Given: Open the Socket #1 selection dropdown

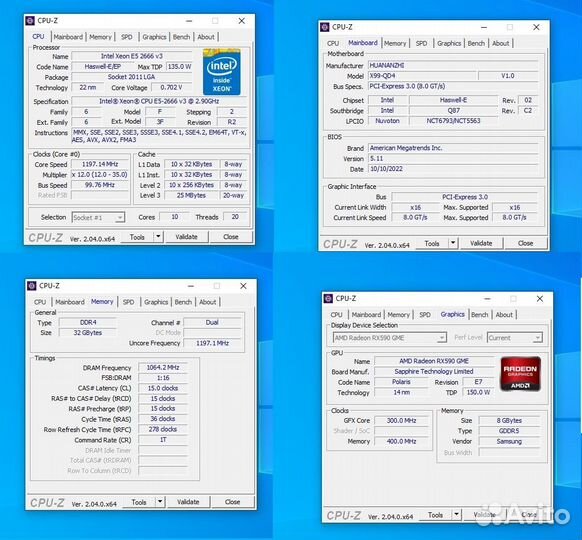Looking at the screenshot, I should pyautogui.click(x=98, y=217).
